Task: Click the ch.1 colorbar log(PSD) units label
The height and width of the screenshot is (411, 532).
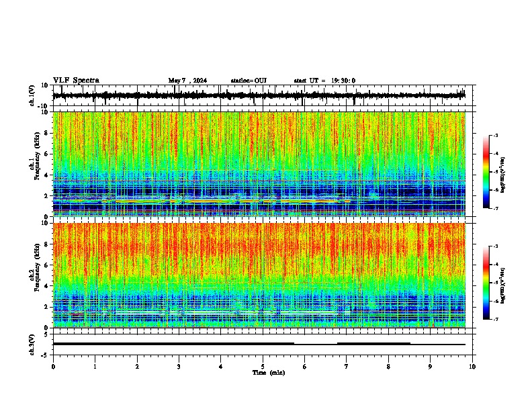Action: [503, 175]
